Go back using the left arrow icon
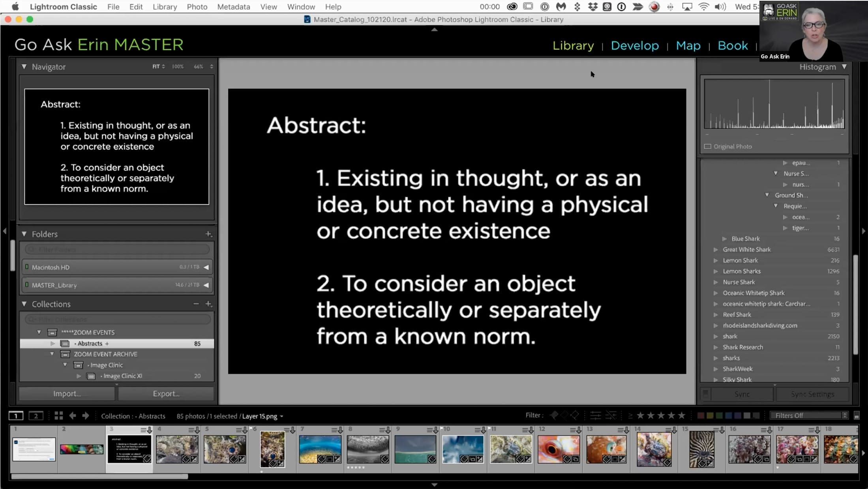The width and height of the screenshot is (868, 489). [x=72, y=416]
